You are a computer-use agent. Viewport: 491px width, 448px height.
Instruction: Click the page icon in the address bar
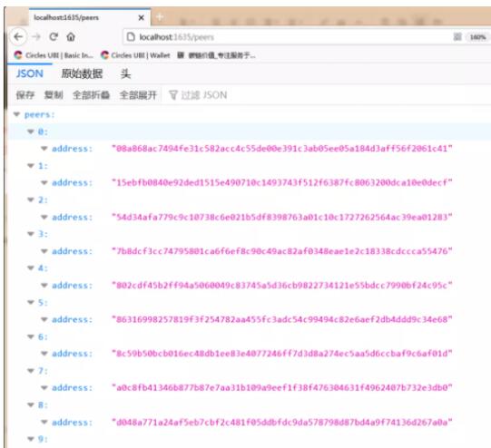click(x=131, y=37)
